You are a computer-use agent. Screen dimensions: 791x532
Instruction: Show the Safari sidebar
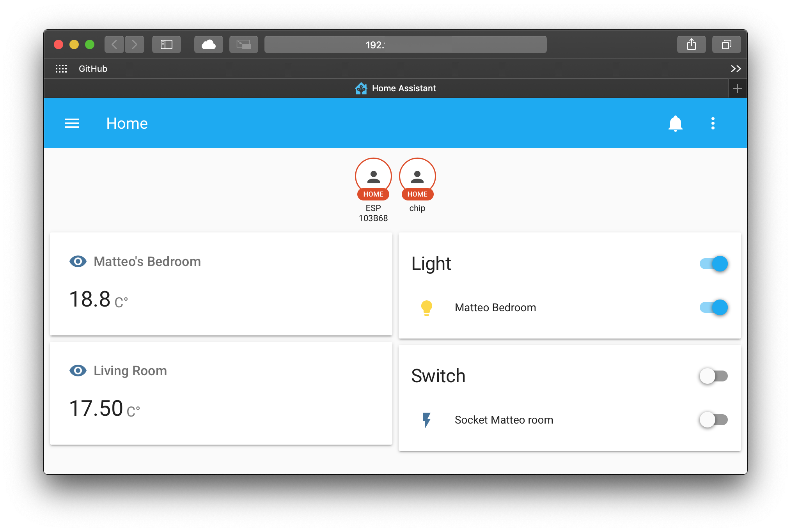point(167,44)
